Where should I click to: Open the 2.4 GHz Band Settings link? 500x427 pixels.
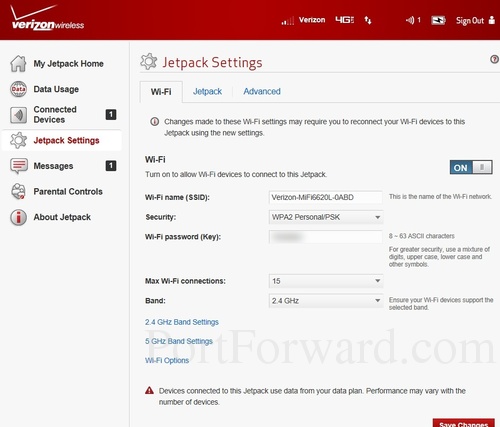(182, 322)
